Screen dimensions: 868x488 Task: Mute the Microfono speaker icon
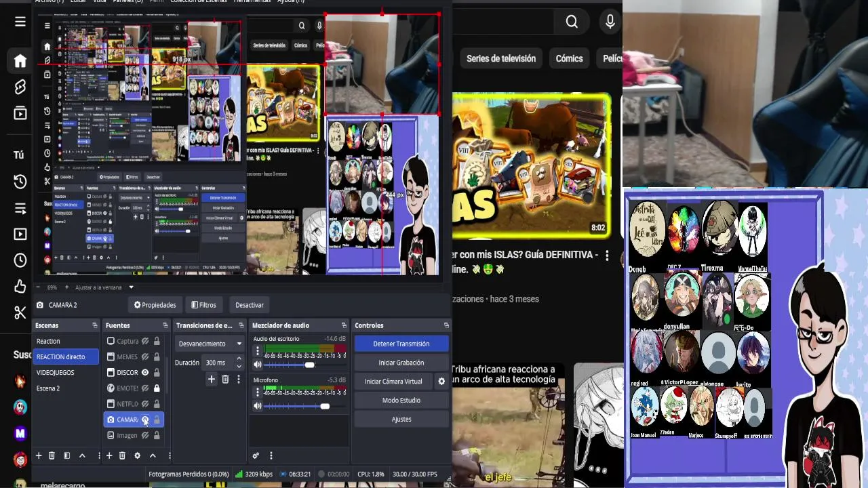click(258, 406)
